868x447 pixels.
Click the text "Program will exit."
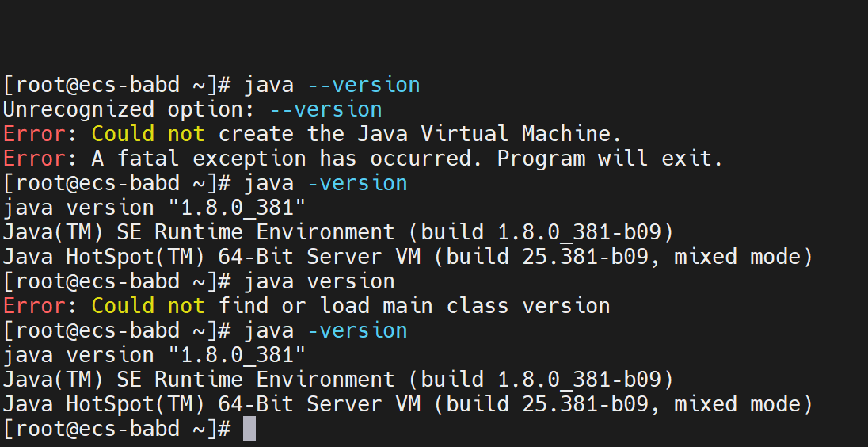(x=610, y=159)
